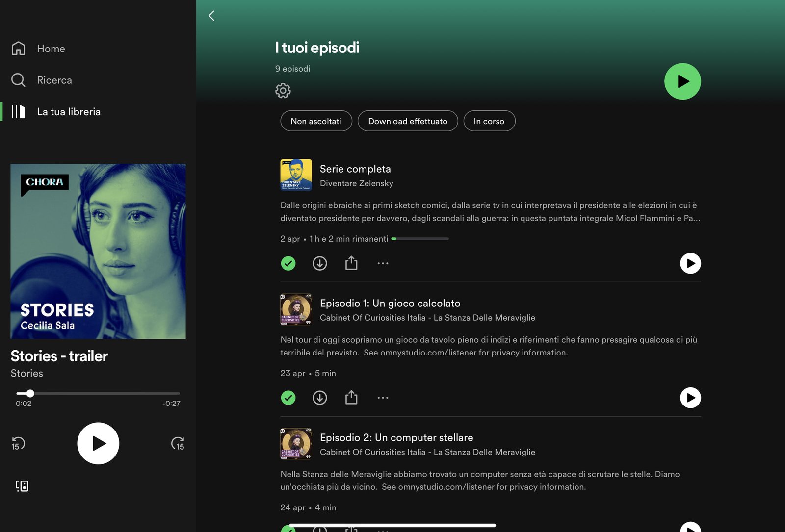Image resolution: width=785 pixels, height=532 pixels.
Task: Open more options menu for Episodio 1
Action: (383, 398)
